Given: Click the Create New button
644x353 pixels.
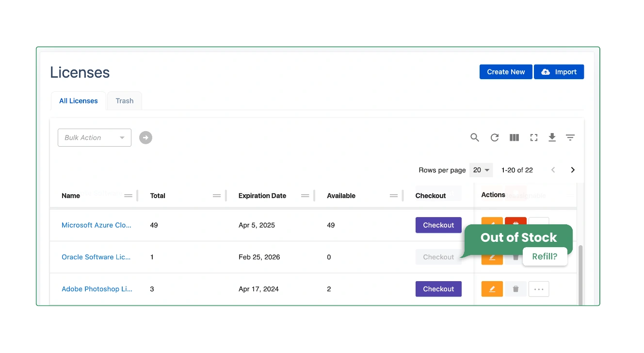Looking at the screenshot, I should 506,72.
